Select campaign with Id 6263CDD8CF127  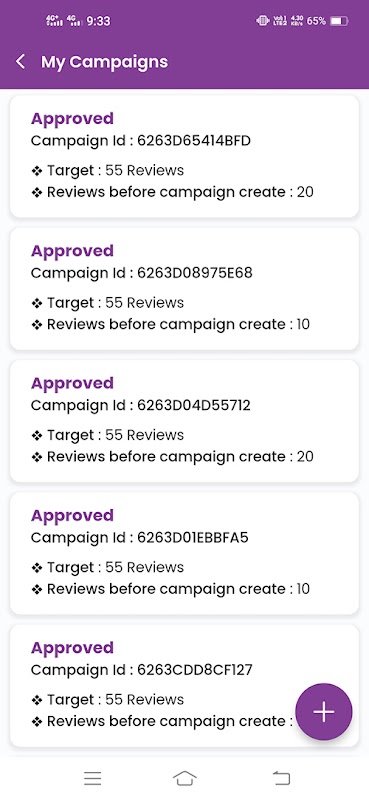click(x=184, y=685)
